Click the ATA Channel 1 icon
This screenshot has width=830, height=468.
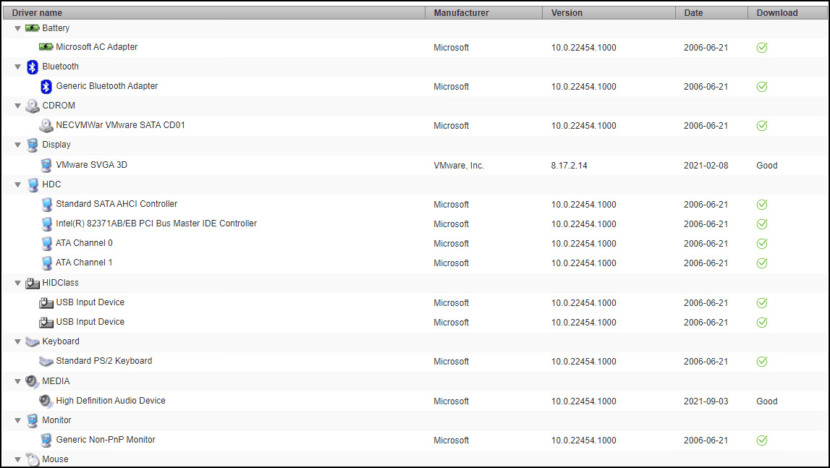46,263
